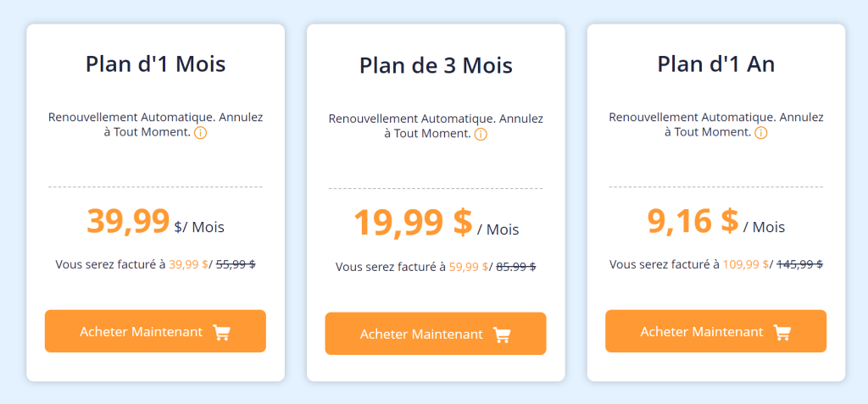Image resolution: width=868 pixels, height=404 pixels.
Task: Click cart icon on the 1 An button
Action: pos(782,332)
